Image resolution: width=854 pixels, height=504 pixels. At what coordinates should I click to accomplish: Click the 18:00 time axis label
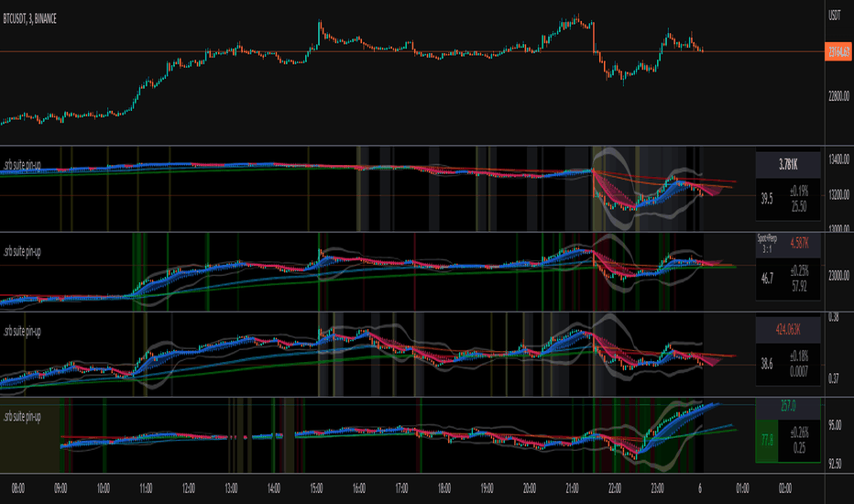click(443, 488)
